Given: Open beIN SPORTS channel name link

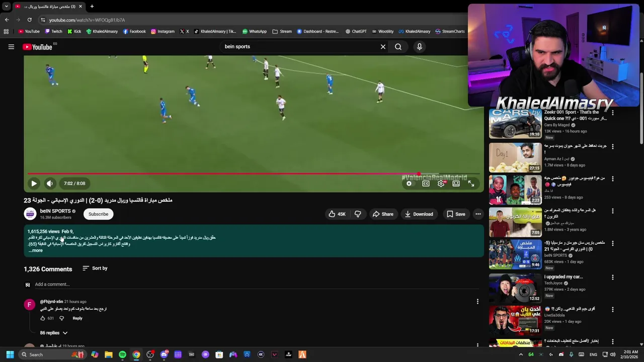Looking at the screenshot, I should point(55,211).
